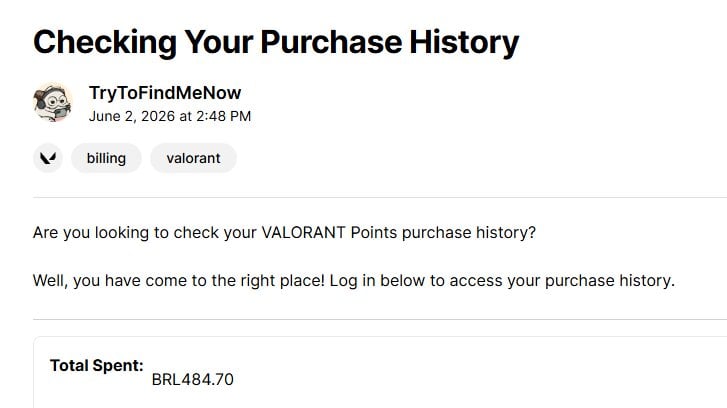Click the word History in the title
727x408 pixels.
464,43
